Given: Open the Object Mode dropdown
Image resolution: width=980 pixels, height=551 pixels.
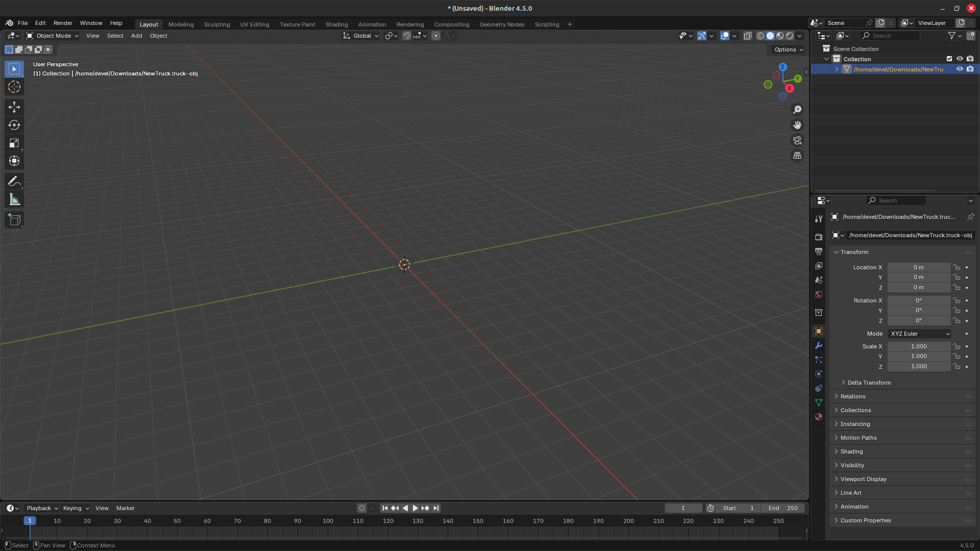Looking at the screenshot, I should coord(52,36).
